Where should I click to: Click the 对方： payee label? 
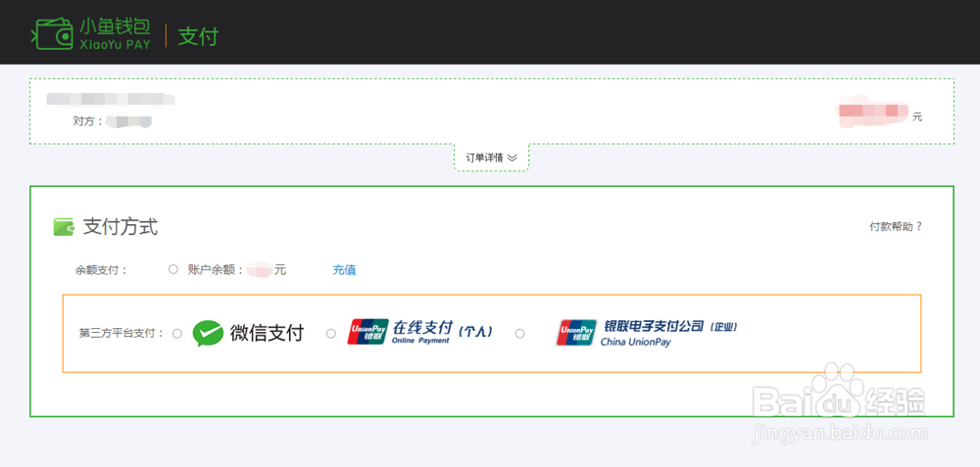click(x=88, y=121)
